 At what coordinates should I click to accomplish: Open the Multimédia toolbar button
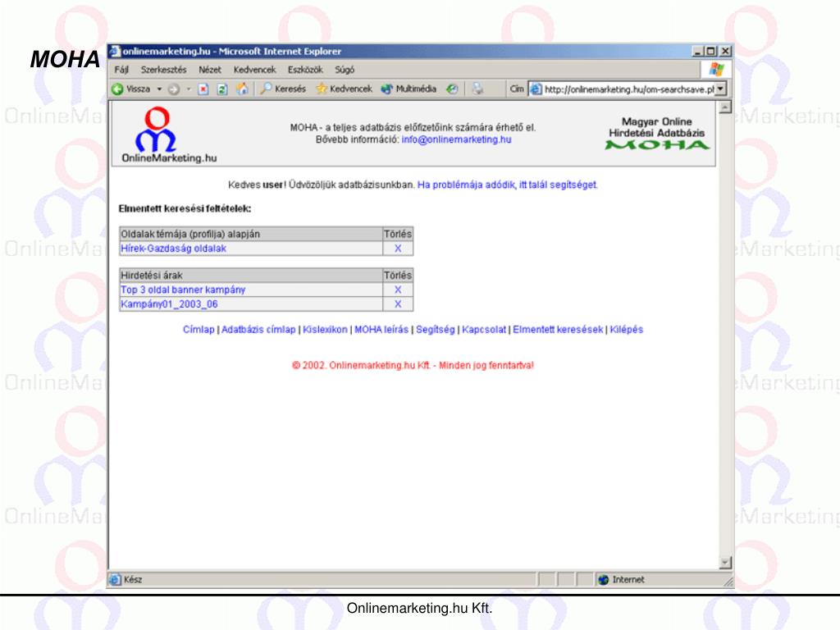409,89
